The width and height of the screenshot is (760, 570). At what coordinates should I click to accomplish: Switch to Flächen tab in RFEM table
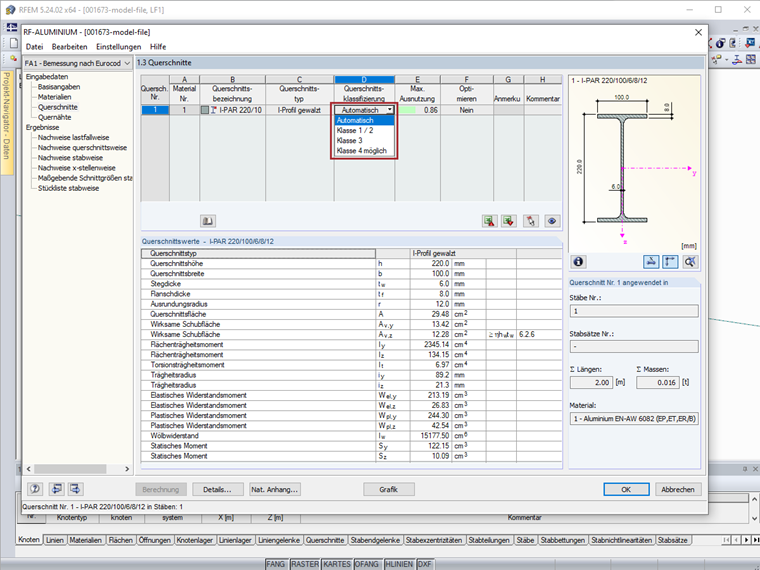(x=120, y=540)
